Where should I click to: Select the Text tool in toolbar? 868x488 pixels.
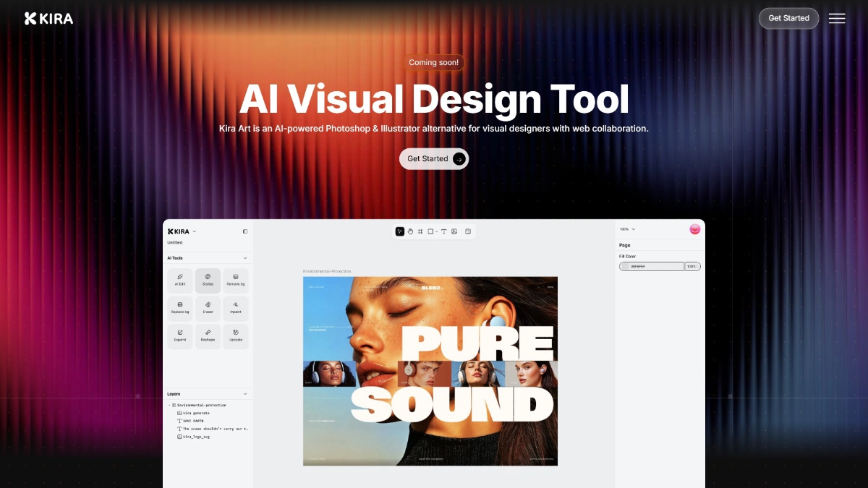coord(444,231)
